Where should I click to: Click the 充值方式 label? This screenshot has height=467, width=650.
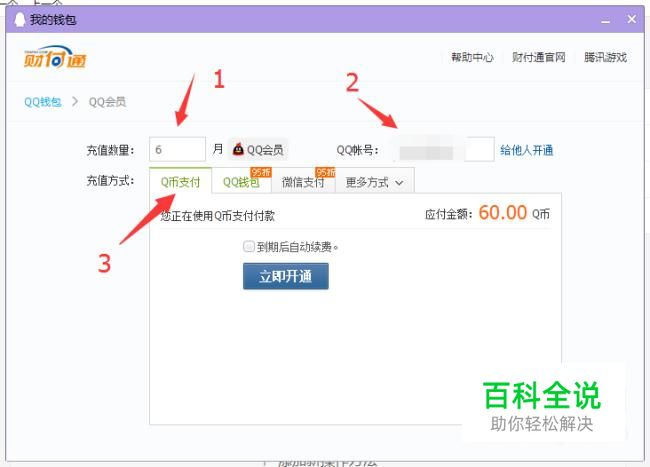coord(110,181)
